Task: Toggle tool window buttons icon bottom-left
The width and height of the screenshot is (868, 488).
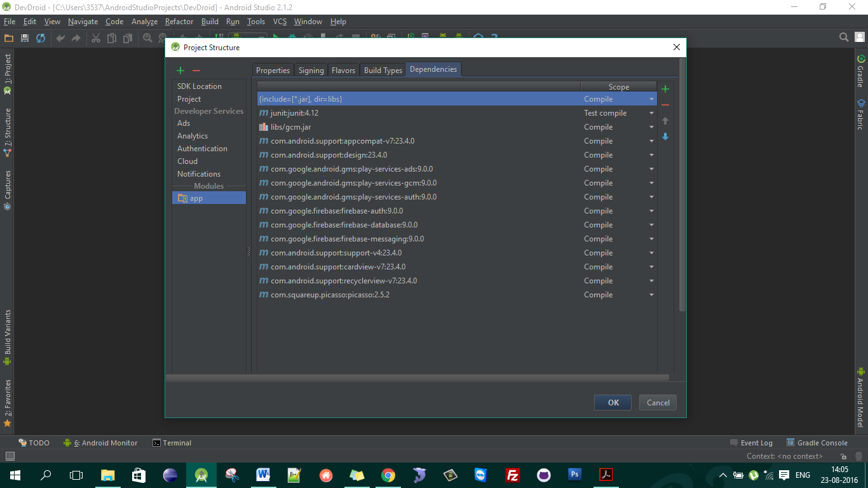Action: tap(10, 456)
